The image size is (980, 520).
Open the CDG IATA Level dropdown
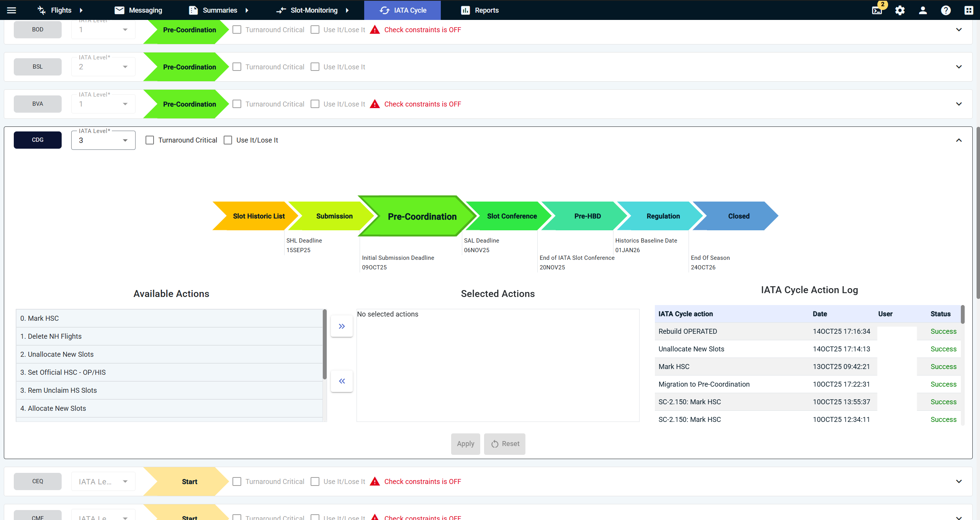pos(103,140)
